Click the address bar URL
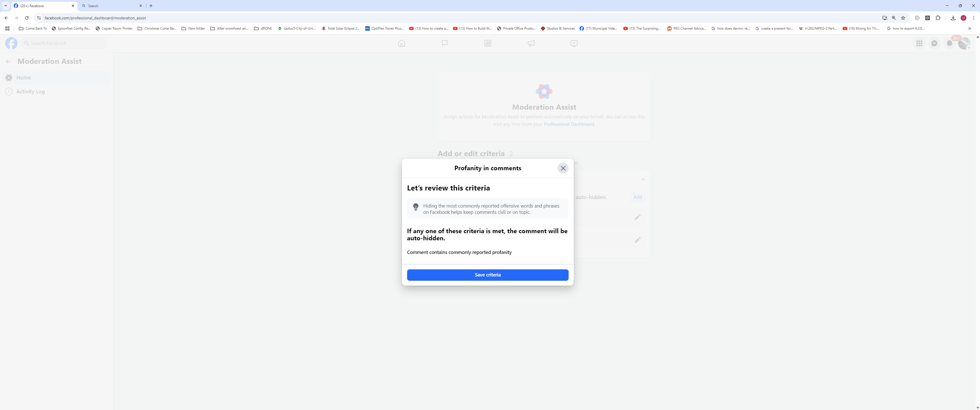Screen dimensions: 980x410 tap(95, 18)
